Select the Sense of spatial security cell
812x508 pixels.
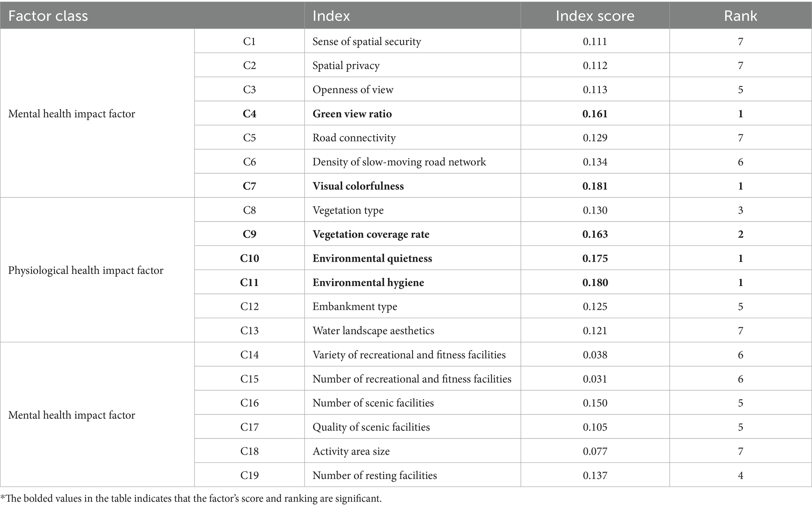pos(367,42)
